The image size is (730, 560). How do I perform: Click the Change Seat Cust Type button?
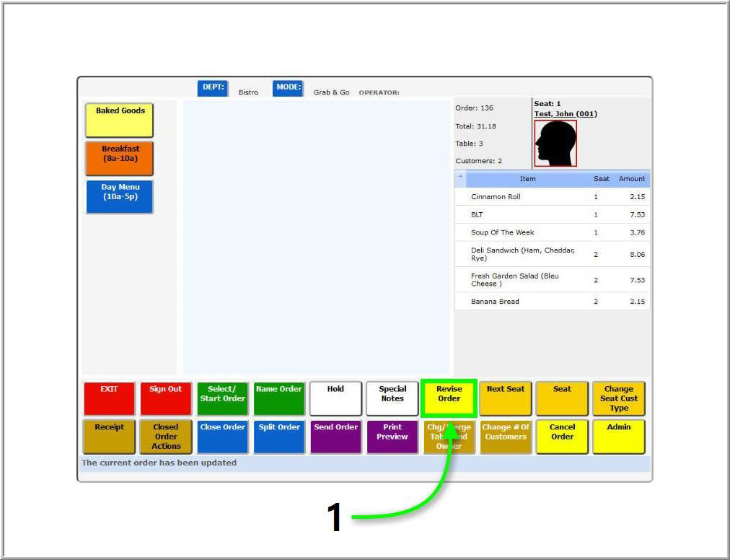coord(618,398)
